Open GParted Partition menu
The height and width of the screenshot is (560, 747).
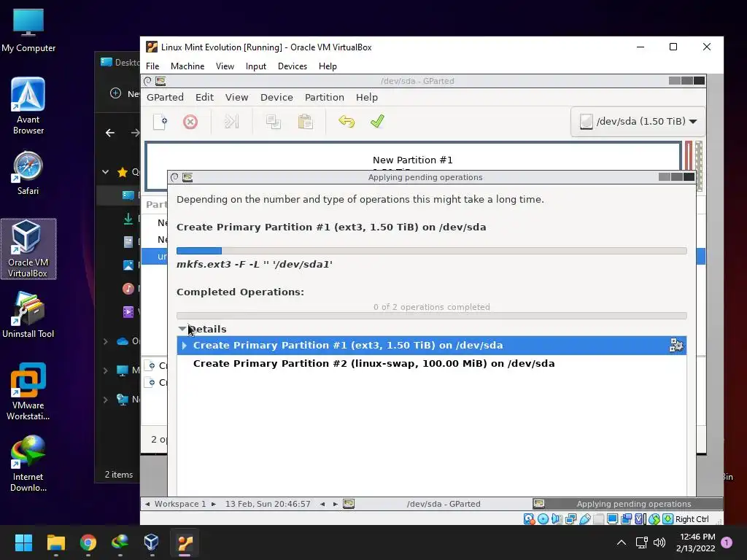[x=325, y=97]
